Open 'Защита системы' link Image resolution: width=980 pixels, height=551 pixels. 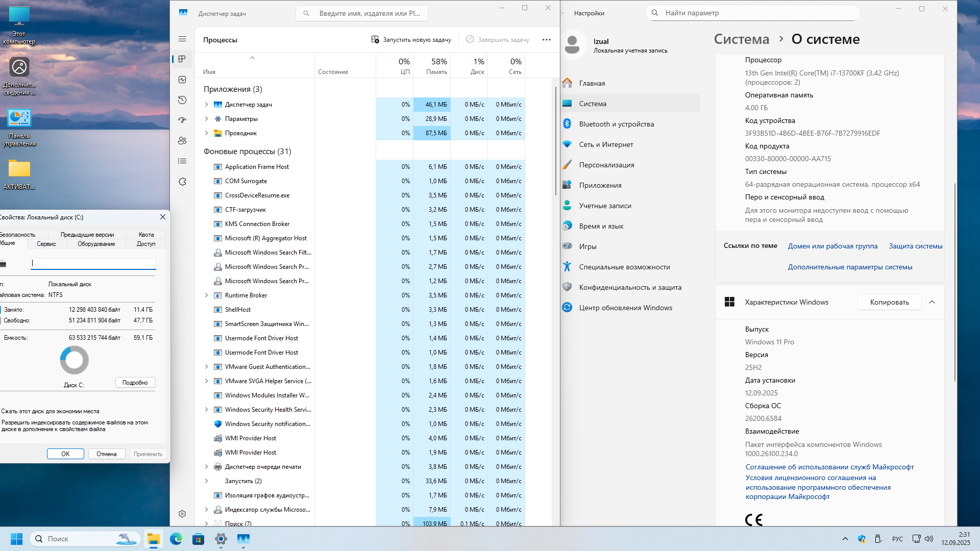pyautogui.click(x=916, y=246)
